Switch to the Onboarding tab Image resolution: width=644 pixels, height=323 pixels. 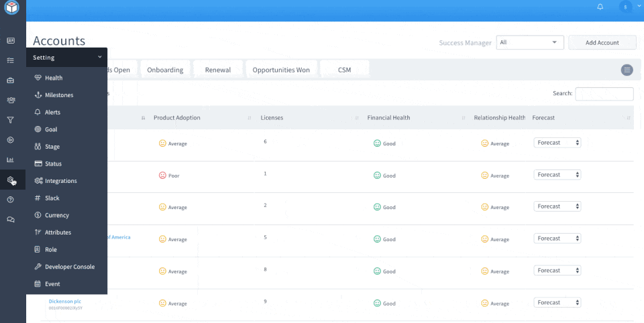[165, 70]
